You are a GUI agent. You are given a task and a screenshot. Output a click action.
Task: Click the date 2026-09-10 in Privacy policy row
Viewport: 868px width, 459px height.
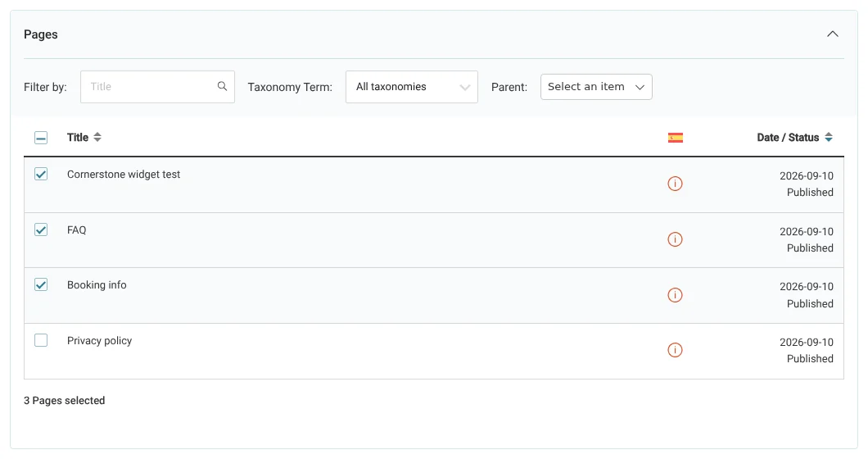click(x=806, y=342)
